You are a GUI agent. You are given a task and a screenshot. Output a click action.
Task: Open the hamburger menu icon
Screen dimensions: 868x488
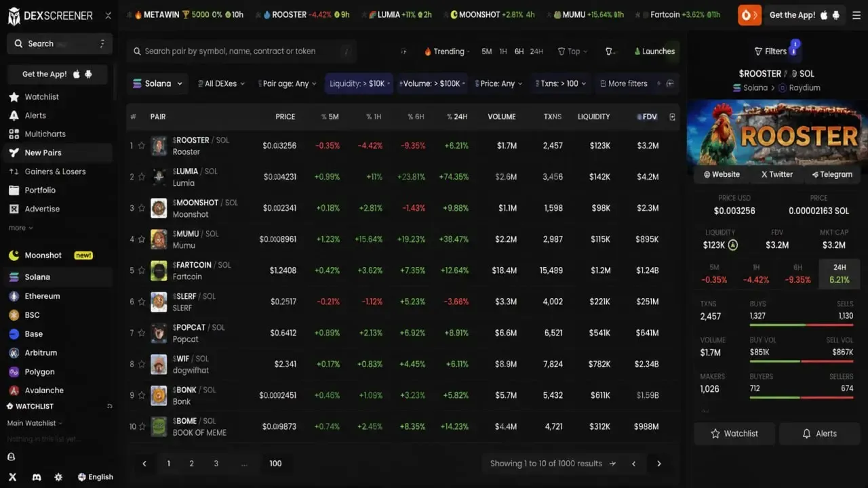[856, 15]
